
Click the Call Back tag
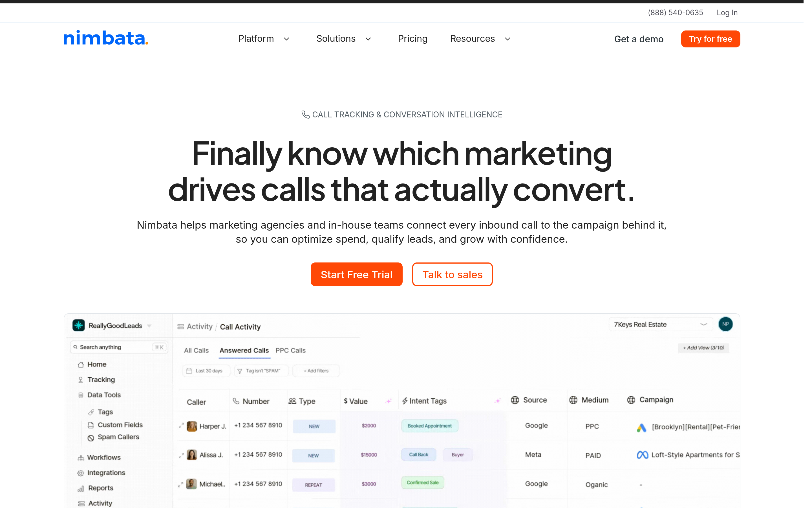(418, 455)
